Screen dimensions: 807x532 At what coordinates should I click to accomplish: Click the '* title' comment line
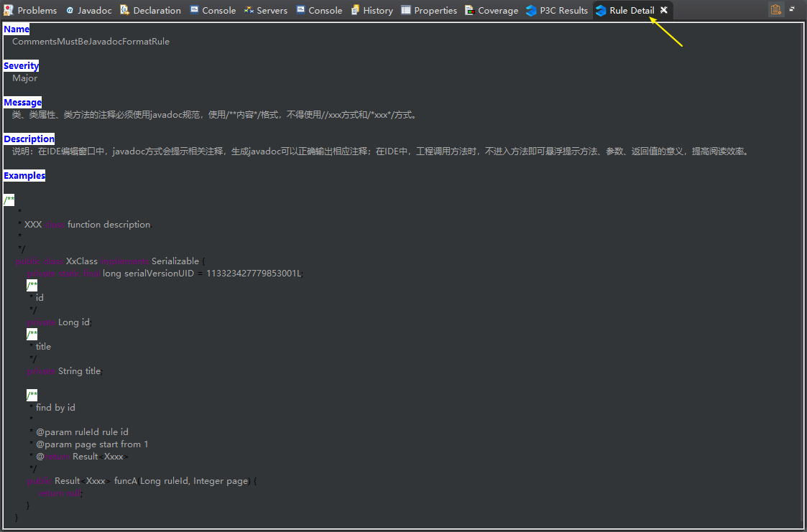[x=40, y=347]
